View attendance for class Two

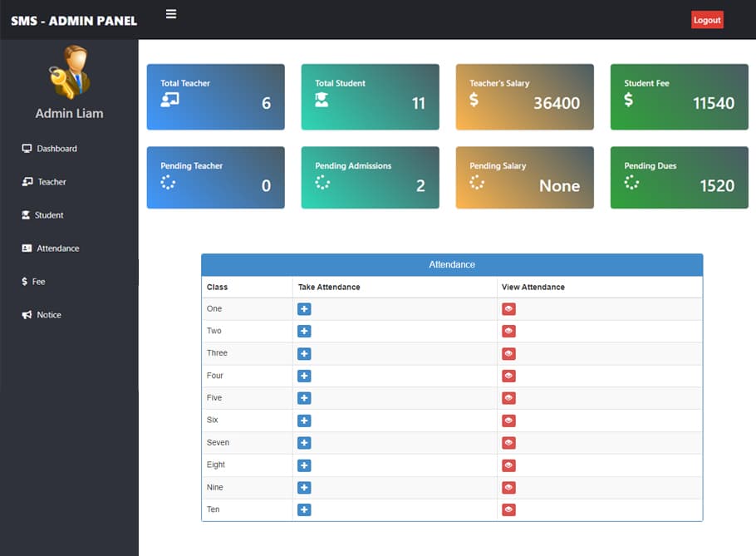click(508, 332)
